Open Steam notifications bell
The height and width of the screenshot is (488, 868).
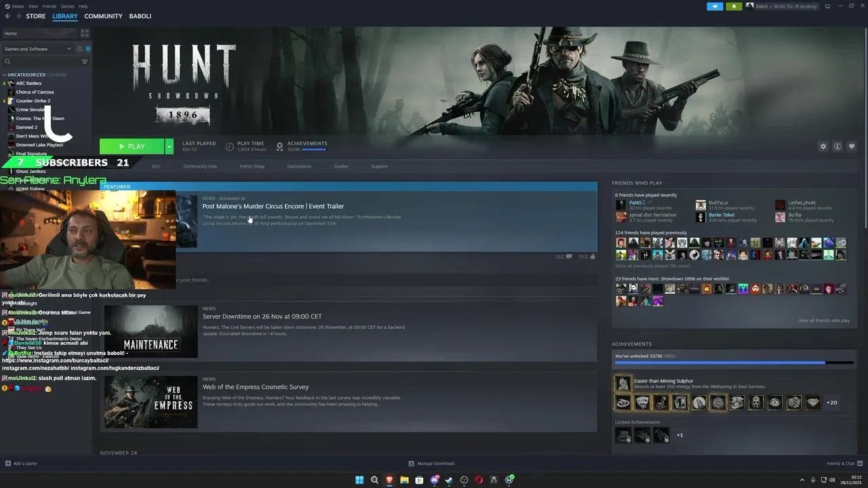click(x=734, y=6)
